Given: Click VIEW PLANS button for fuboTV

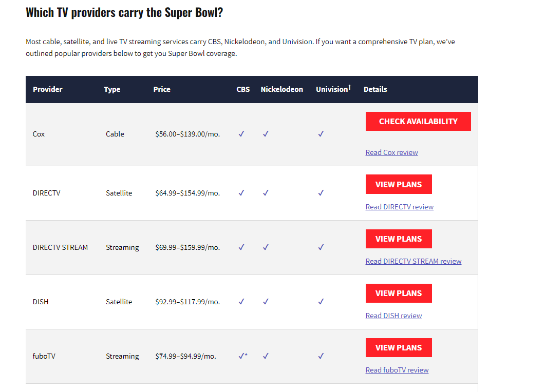Looking at the screenshot, I should (399, 347).
